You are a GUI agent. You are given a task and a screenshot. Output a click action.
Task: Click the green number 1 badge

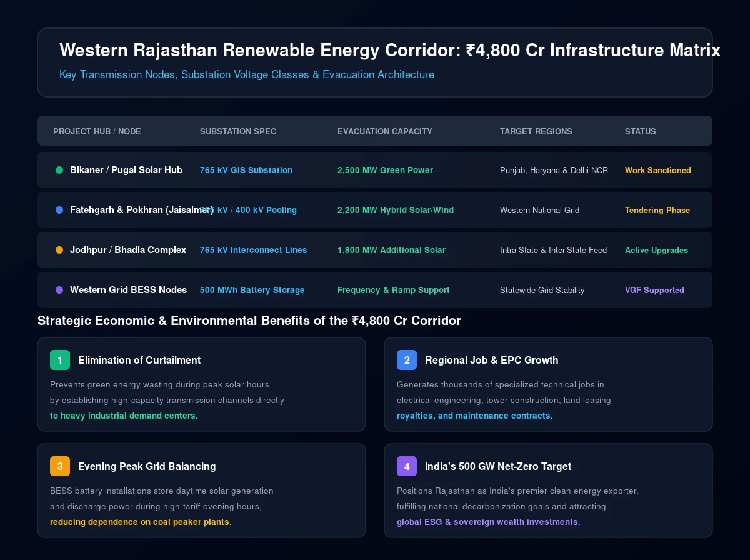[x=60, y=360]
